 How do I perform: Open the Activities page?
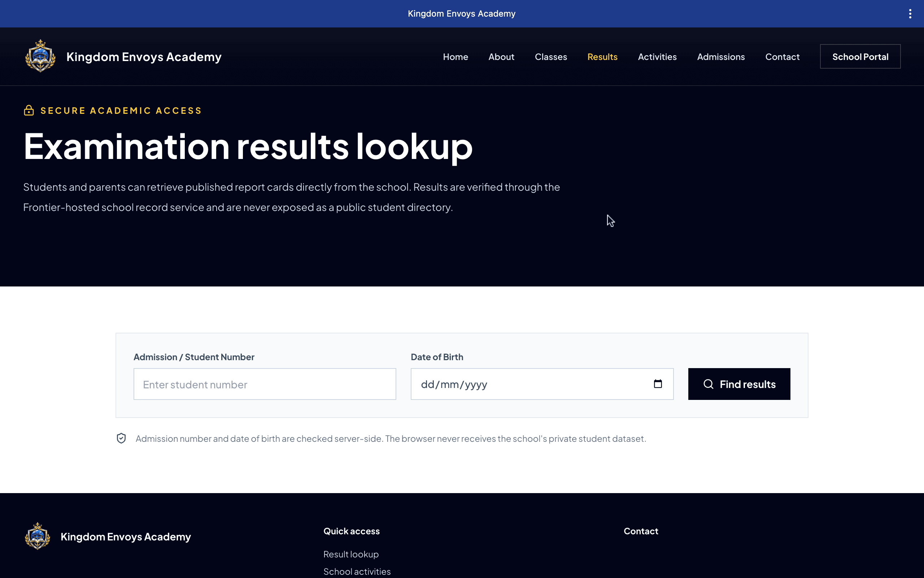(657, 57)
